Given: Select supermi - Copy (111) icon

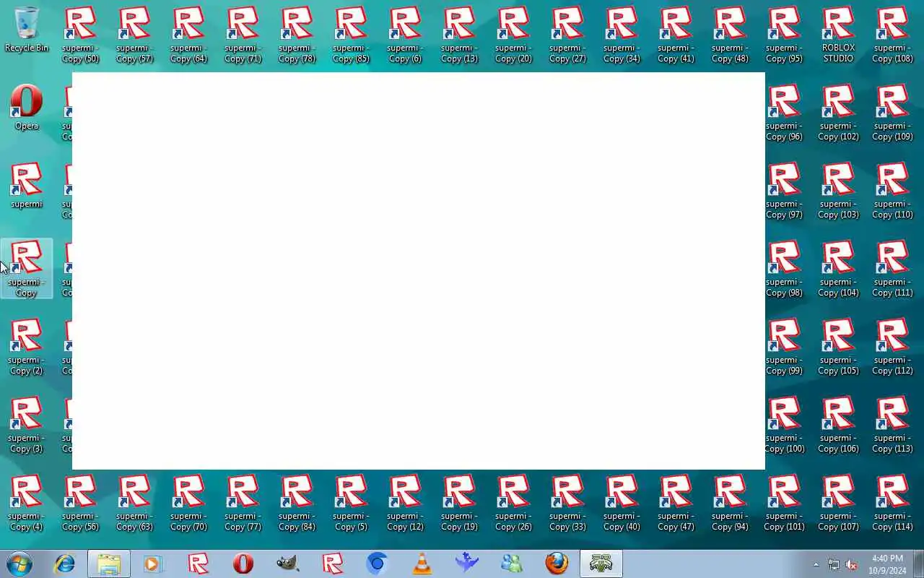Looking at the screenshot, I should click(x=892, y=269).
